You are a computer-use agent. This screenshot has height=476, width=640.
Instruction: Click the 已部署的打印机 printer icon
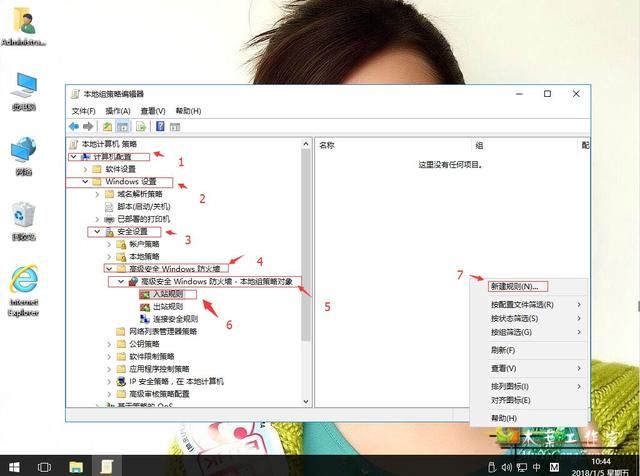coord(109,219)
